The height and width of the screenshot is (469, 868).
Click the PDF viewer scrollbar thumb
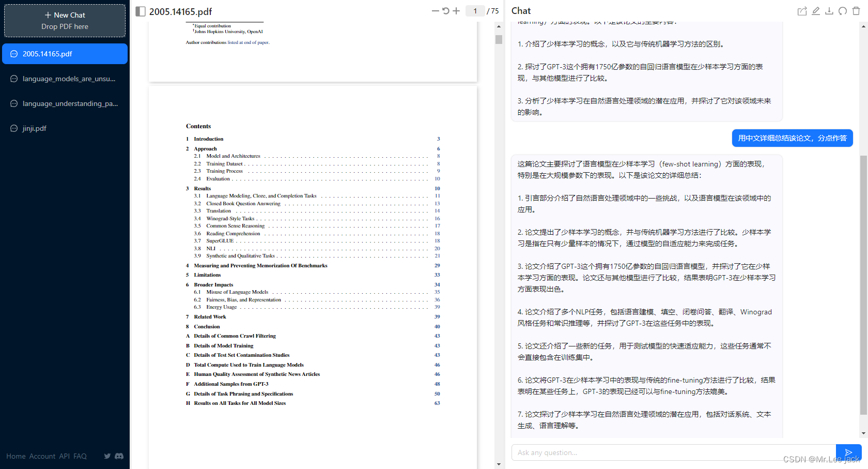coord(499,39)
